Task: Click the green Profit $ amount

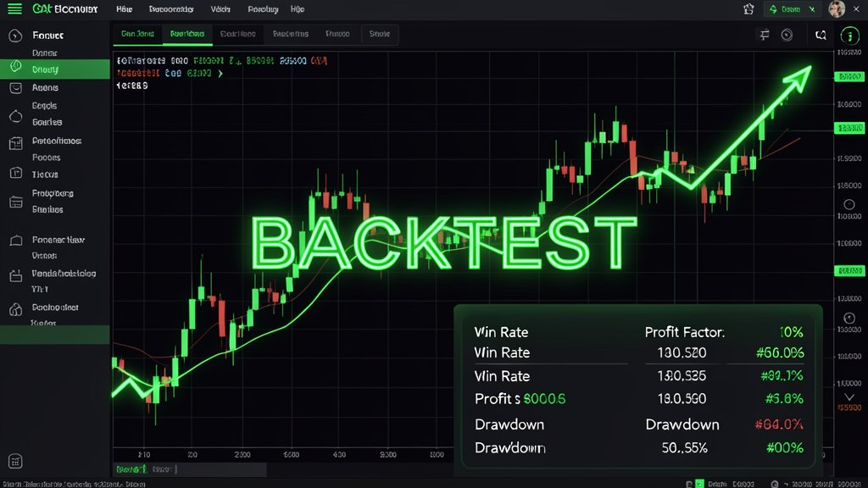Action: [544, 399]
